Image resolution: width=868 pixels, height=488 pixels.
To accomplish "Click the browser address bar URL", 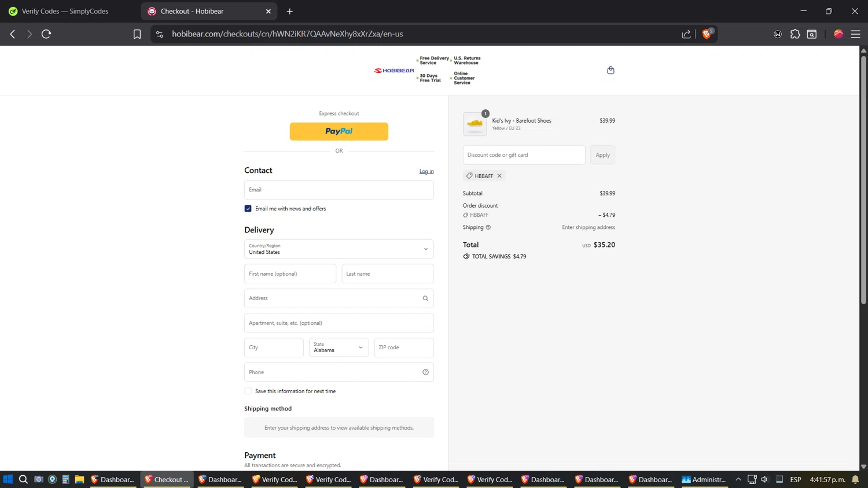I will pos(288,34).
